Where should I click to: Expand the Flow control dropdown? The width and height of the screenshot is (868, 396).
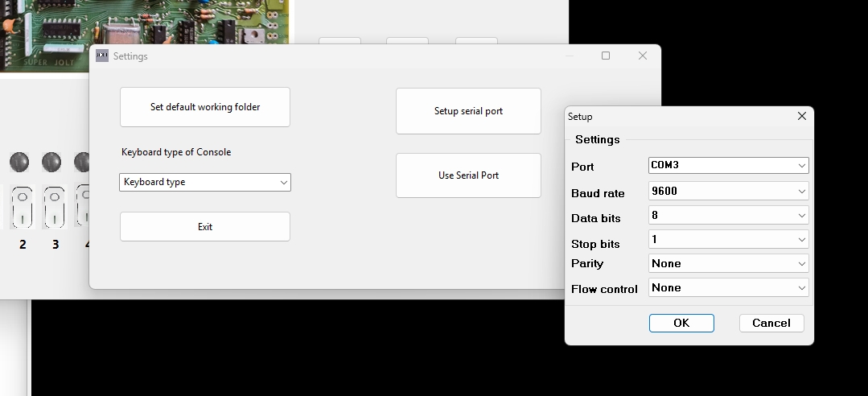click(x=728, y=287)
